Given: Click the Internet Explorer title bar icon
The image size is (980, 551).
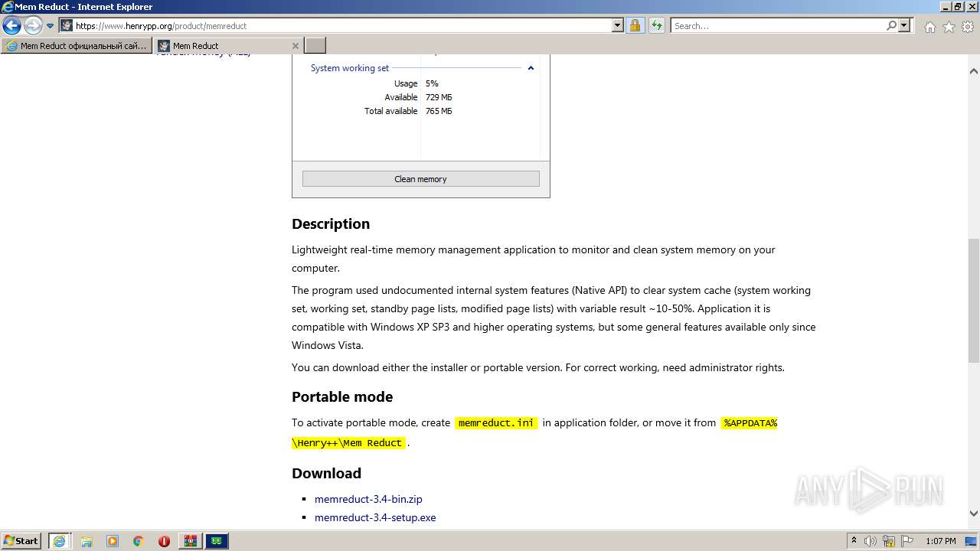Looking at the screenshot, I should coord(8,7).
